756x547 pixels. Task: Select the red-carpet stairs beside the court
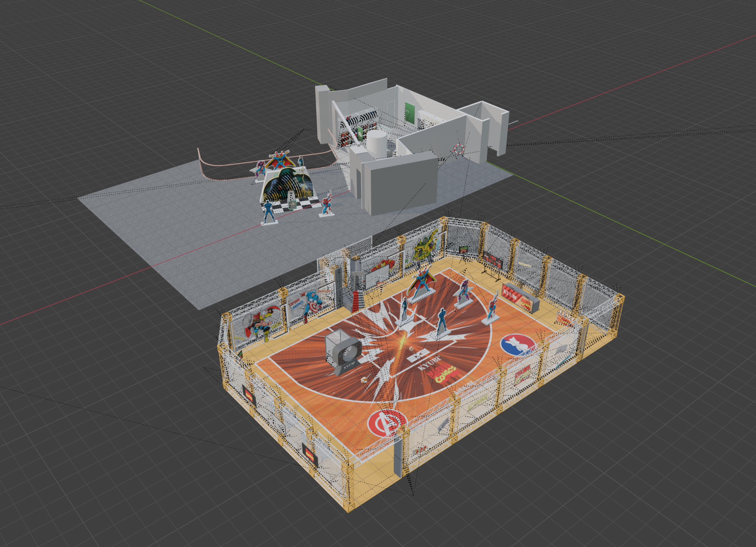pyautogui.click(x=358, y=301)
